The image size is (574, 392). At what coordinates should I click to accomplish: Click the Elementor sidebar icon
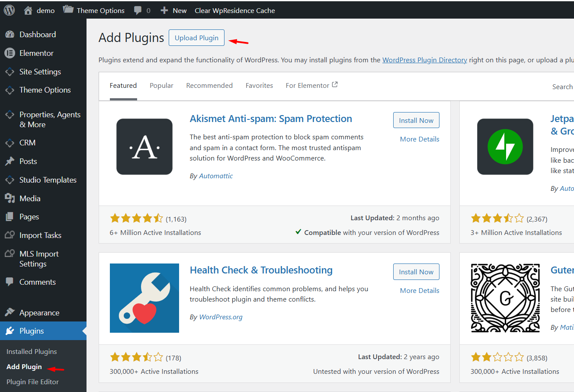click(10, 53)
